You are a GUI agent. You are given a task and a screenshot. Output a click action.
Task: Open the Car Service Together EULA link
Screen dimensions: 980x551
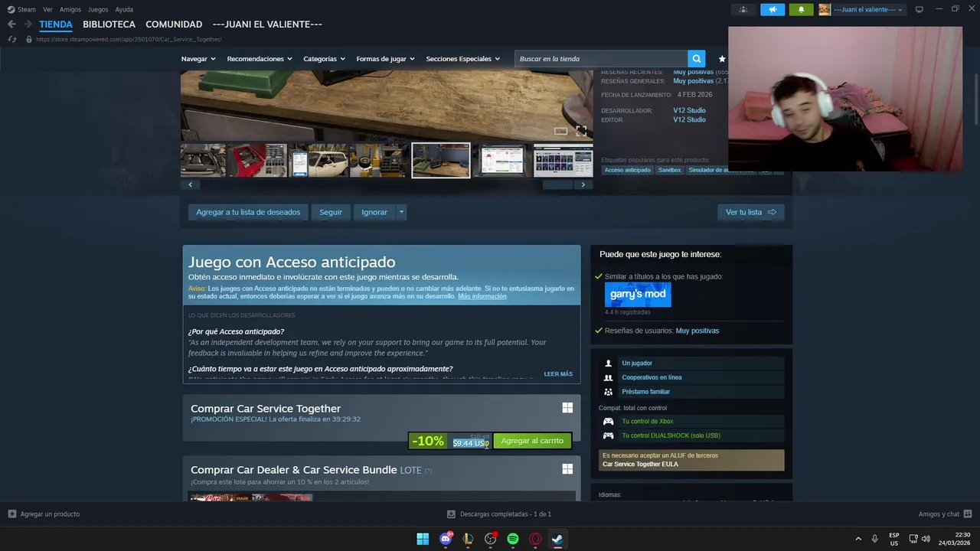[640, 464]
